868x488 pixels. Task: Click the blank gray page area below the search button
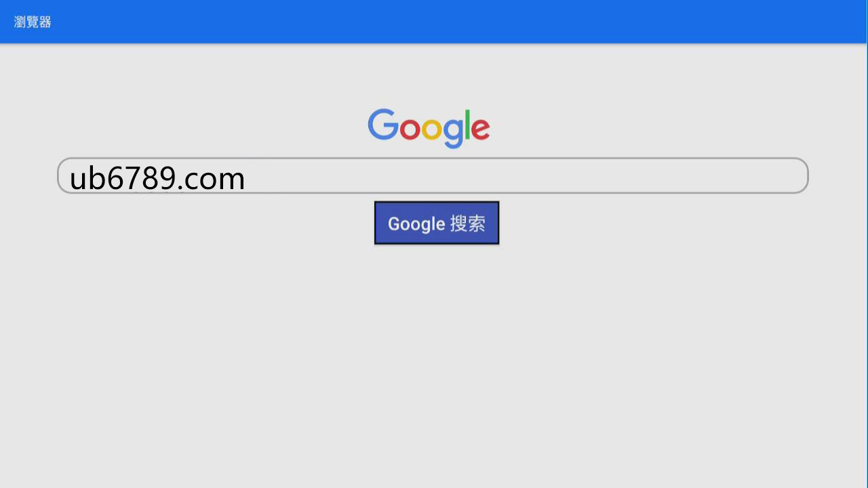click(434, 366)
